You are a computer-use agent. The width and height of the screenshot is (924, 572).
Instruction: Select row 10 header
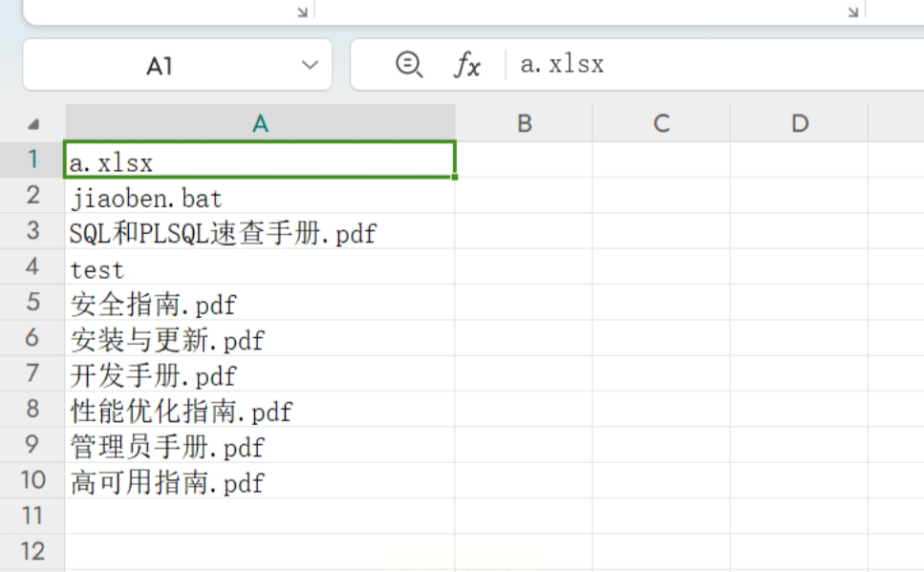click(x=32, y=480)
